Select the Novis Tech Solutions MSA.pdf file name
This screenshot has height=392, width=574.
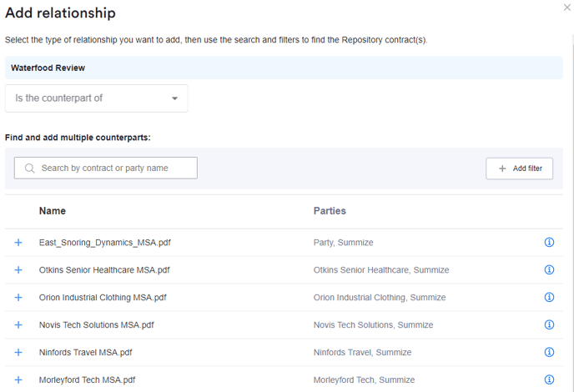click(96, 325)
